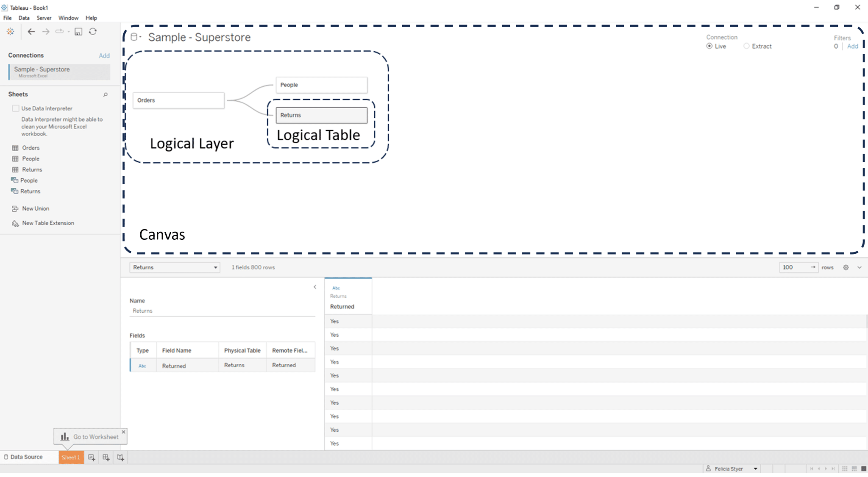The image size is (868, 477).
Task: Click the refresh data source icon
Action: [93, 31]
